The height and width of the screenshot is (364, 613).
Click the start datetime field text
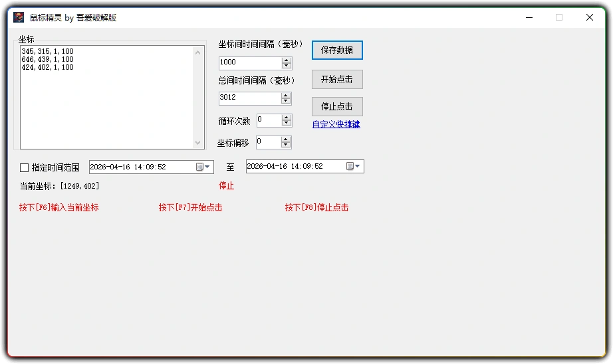pos(128,167)
